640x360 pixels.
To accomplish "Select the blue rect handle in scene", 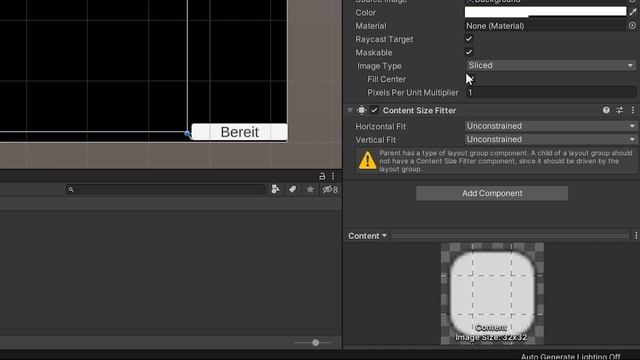I will (x=187, y=133).
